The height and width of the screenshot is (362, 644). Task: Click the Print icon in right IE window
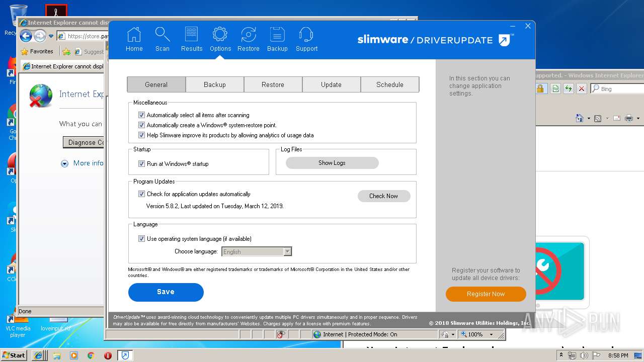tap(628, 118)
